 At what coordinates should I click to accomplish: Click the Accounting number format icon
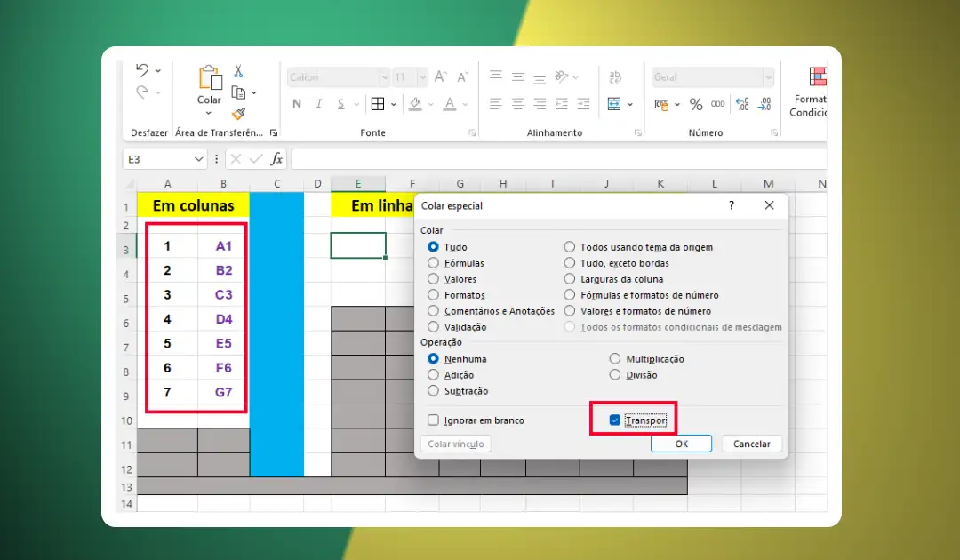point(662,105)
